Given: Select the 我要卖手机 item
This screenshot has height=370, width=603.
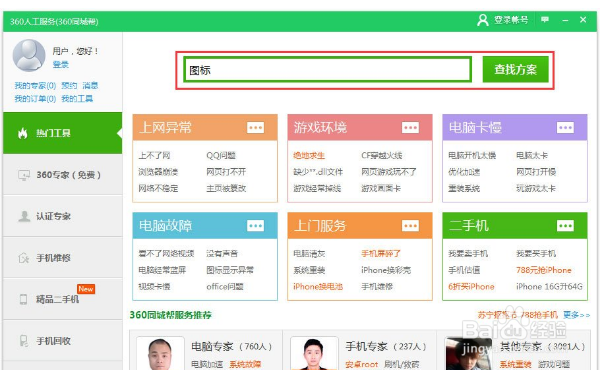Looking at the screenshot, I should tap(468, 253).
